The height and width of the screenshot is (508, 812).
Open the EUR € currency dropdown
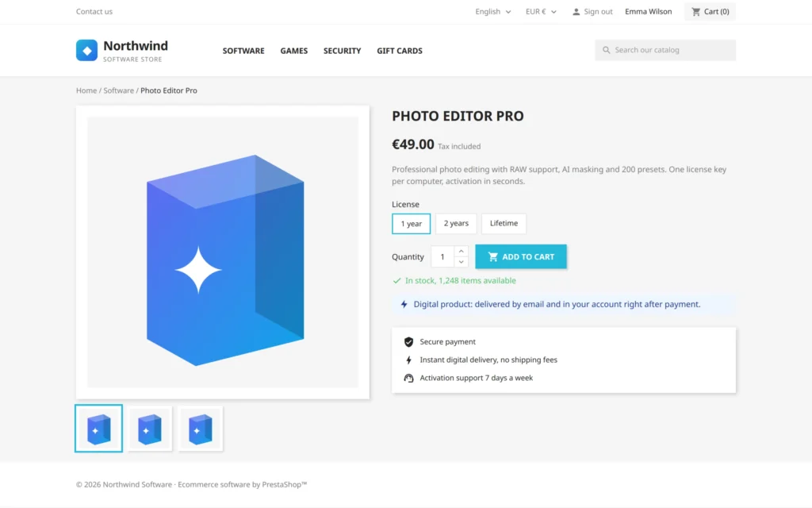coord(541,11)
